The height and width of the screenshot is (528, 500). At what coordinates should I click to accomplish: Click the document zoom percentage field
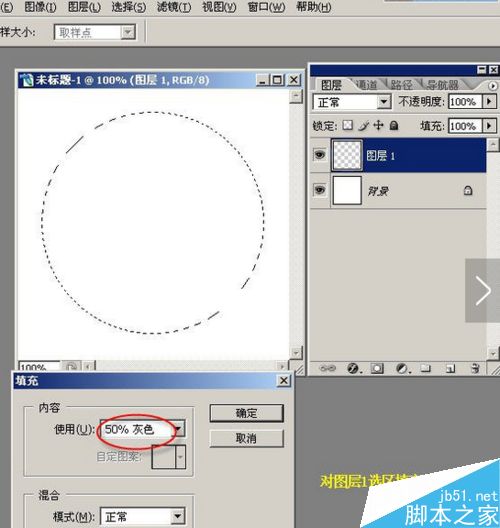pos(39,366)
